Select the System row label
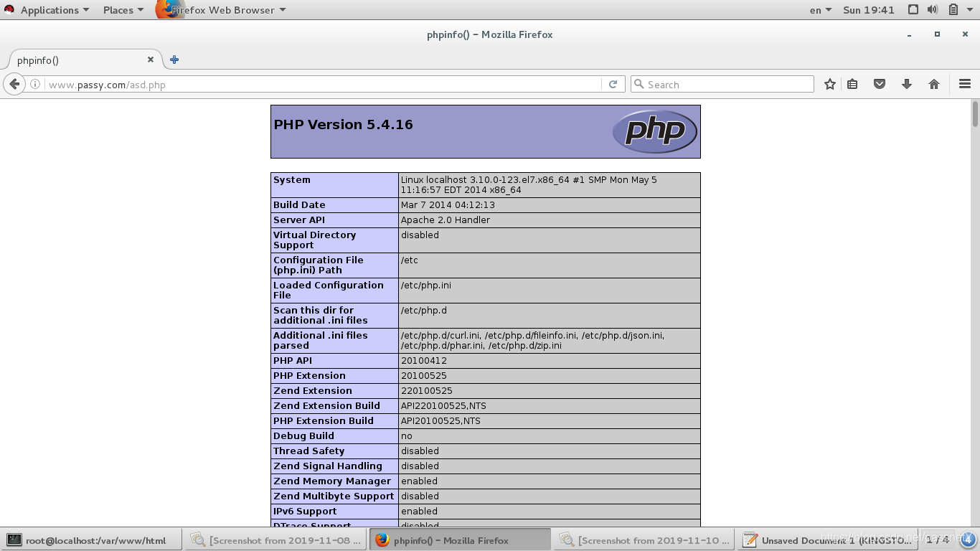The height and width of the screenshot is (551, 980). [x=292, y=180]
